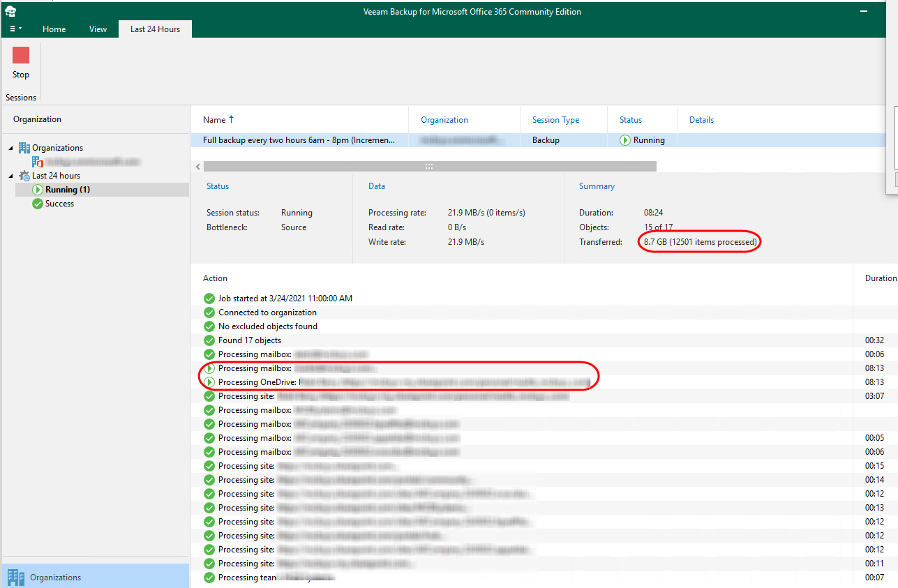Click the Bottleneck Source value
898x588 pixels.
point(294,227)
